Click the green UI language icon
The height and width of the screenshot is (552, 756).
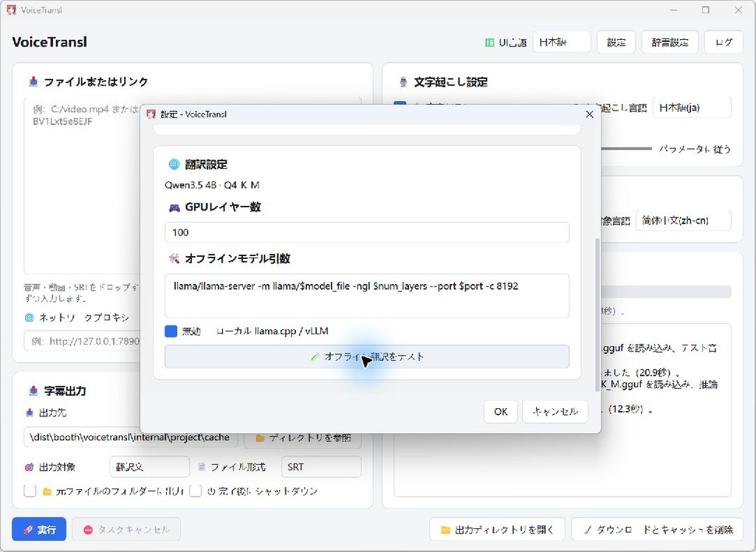(489, 42)
